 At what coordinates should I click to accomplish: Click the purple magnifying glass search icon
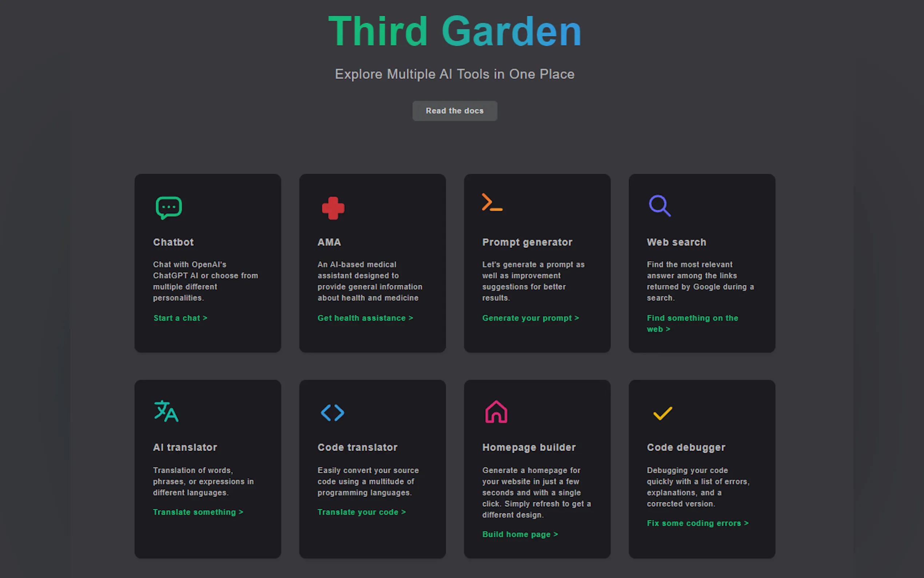click(x=660, y=206)
